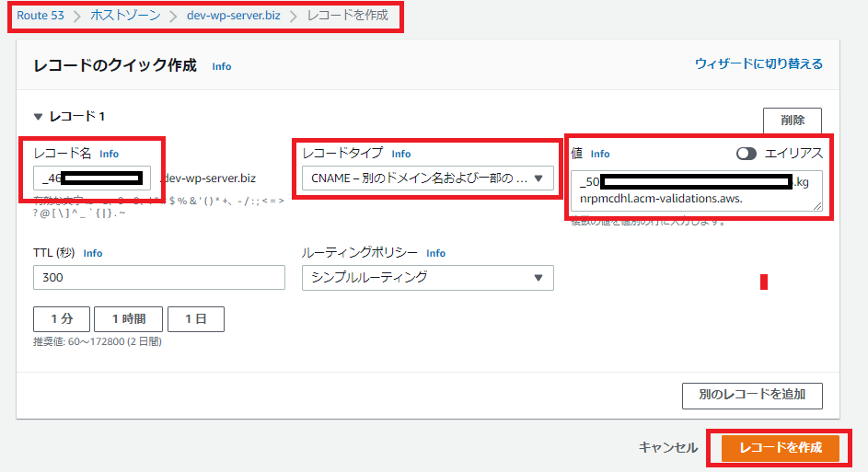This screenshot has width=868, height=472.
Task: Go to dev-wp-server.biz breadcrumb
Action: [x=234, y=16]
